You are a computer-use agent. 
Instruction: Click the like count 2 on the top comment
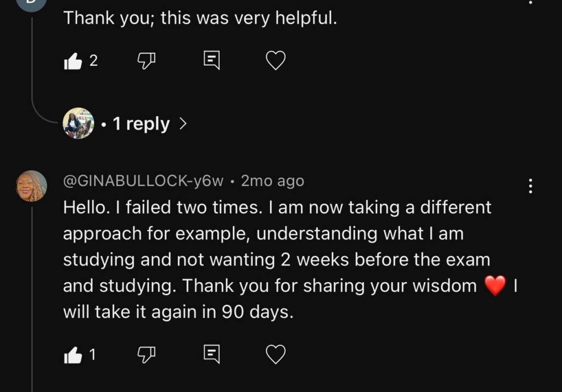(x=93, y=61)
